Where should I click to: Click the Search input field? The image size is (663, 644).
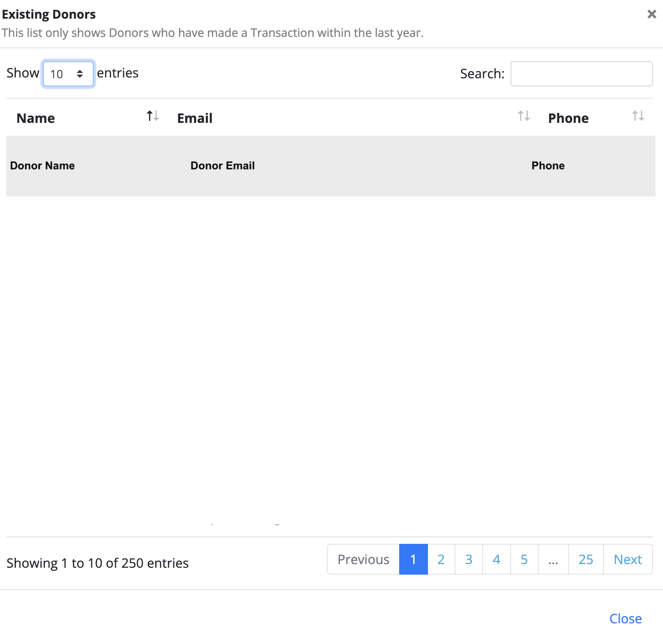pyautogui.click(x=581, y=74)
